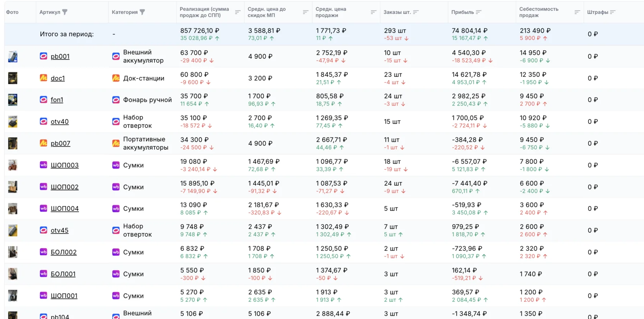The height and width of the screenshot is (319, 644).
Task: Open article link otv45
Action: coord(59,231)
